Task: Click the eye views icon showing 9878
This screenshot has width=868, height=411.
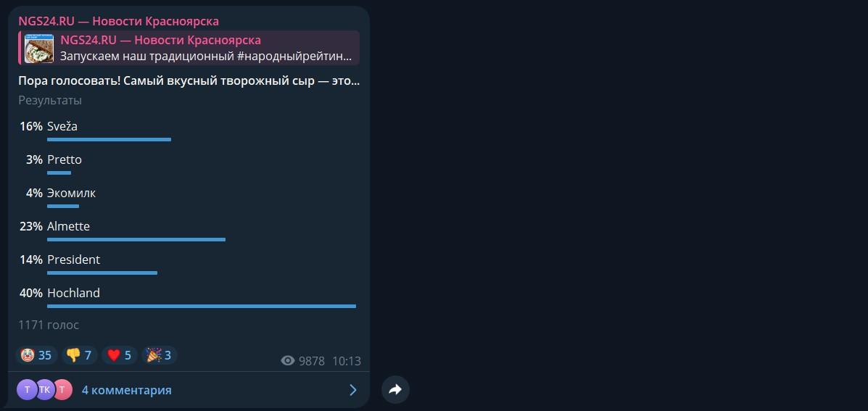Action: 288,361
